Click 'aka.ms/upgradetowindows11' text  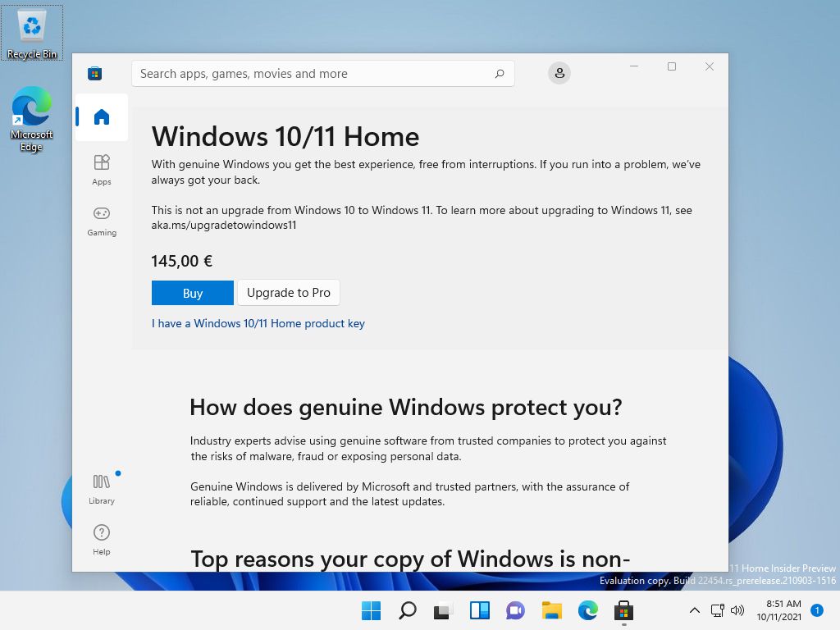click(223, 225)
